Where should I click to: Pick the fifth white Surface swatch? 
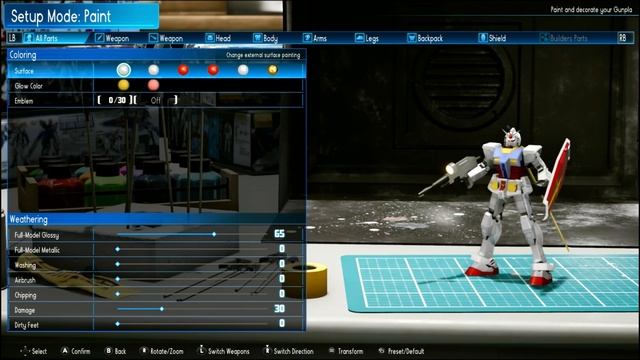click(243, 70)
